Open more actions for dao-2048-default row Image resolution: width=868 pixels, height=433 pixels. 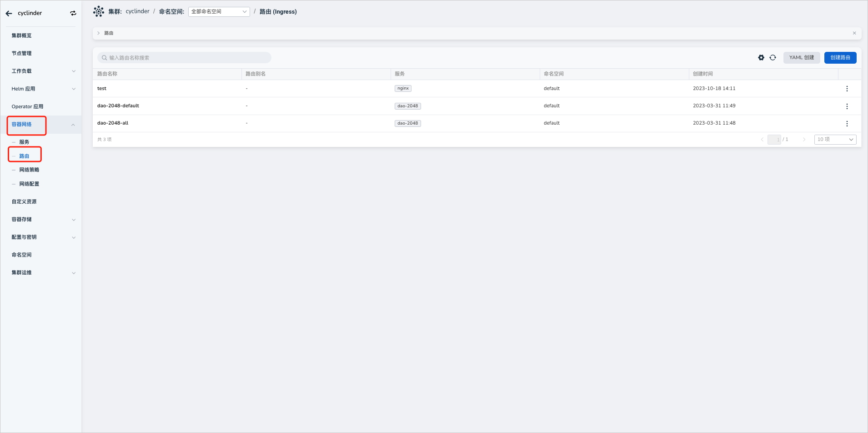(847, 106)
